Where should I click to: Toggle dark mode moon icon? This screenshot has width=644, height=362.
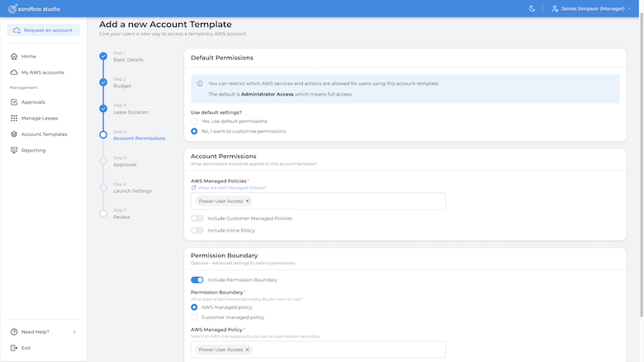(x=532, y=8)
